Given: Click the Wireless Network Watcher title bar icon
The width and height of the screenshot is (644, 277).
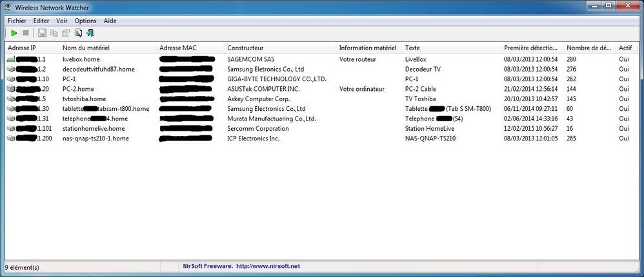Looking at the screenshot, I should [8, 7].
